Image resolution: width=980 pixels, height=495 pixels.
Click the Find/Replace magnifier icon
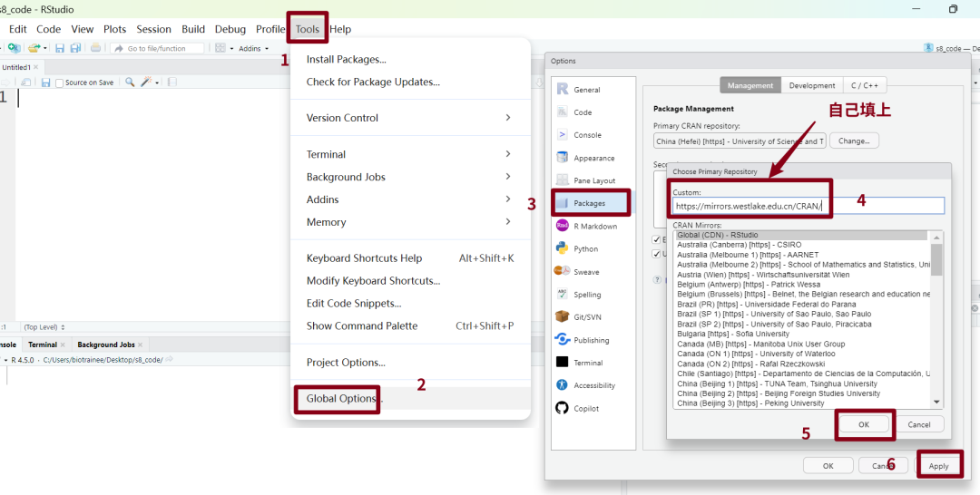pos(130,82)
